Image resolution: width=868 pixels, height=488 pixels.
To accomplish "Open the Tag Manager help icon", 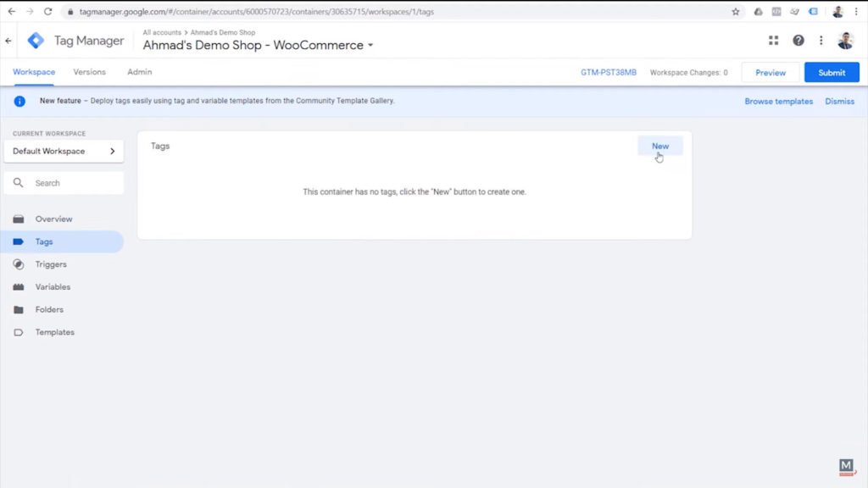I will pos(798,40).
